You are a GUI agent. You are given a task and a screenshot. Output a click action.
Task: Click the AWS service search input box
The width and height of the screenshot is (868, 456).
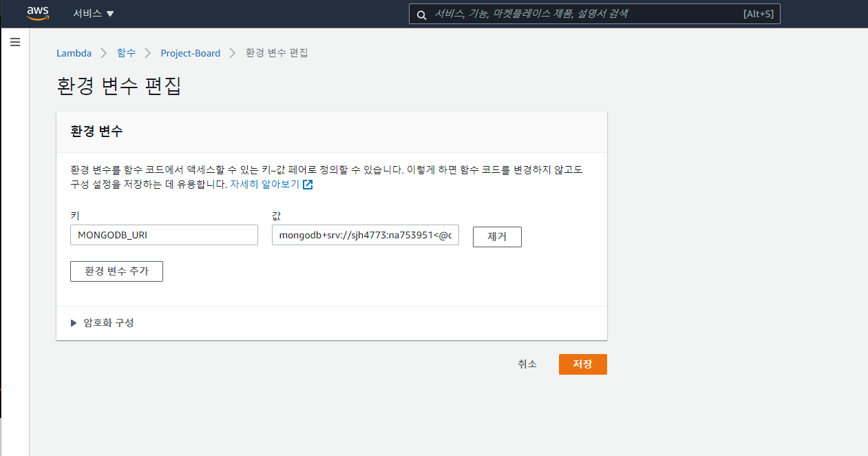point(585,14)
